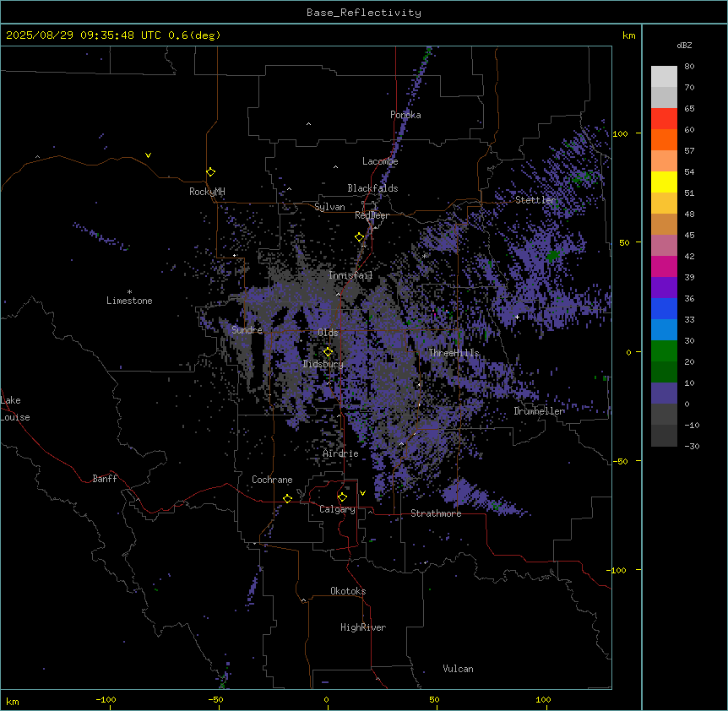The image size is (728, 711).
Task: Click the -30 value on the dBZ scale
Action: pyautogui.click(x=692, y=446)
